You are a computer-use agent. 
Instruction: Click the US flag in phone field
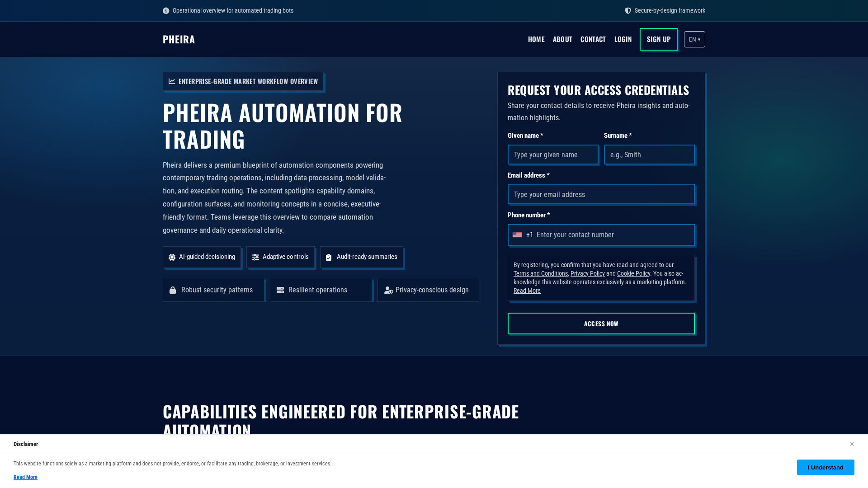pyautogui.click(x=517, y=235)
